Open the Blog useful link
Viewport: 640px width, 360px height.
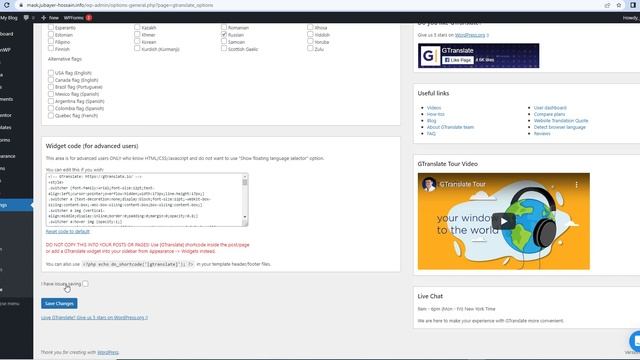(x=431, y=121)
